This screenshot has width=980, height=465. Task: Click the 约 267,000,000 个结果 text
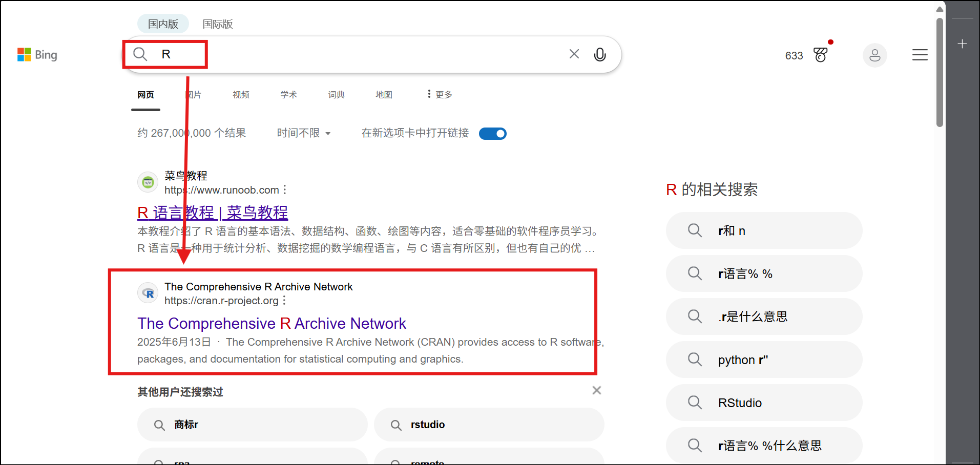(x=192, y=133)
